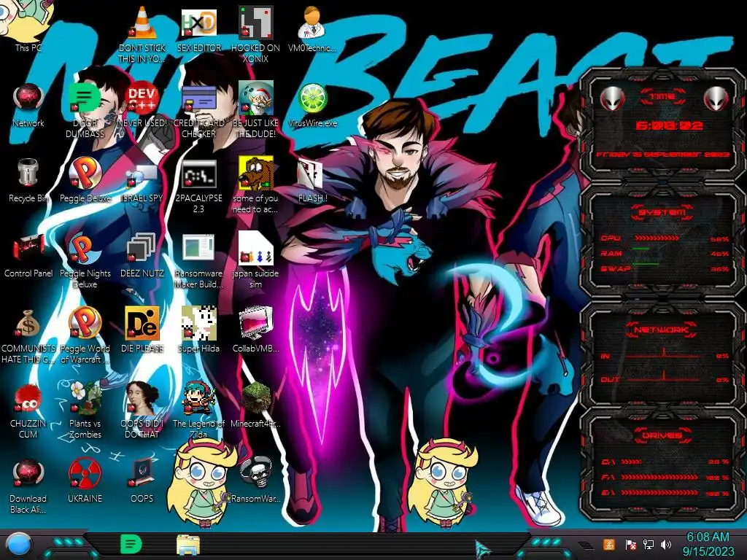Select the OOPS DID I DO THAT portrait icon
747x560 pixels.
(142, 398)
